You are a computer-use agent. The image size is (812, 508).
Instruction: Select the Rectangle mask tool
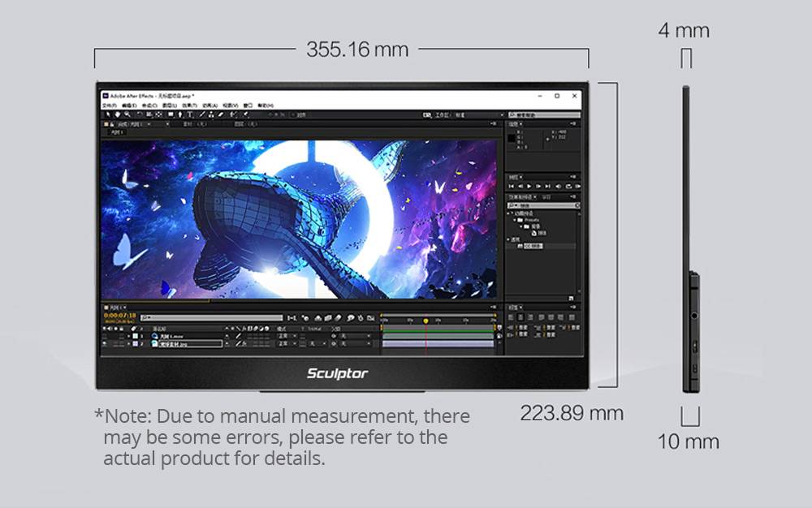tap(171, 114)
